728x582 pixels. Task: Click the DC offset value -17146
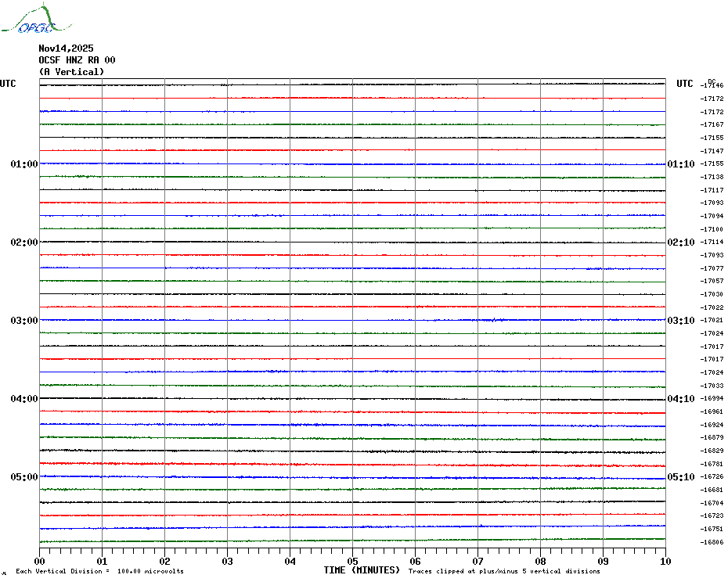click(712, 85)
